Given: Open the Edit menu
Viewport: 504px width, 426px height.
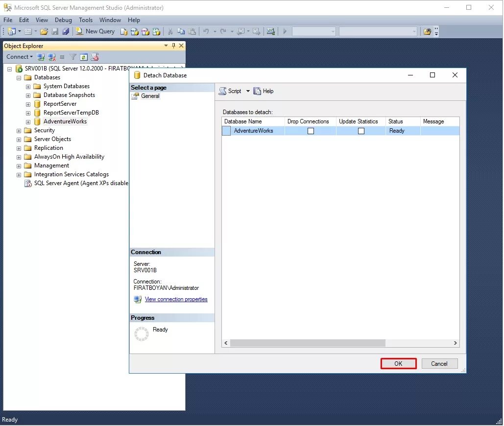Looking at the screenshot, I should pos(24,20).
